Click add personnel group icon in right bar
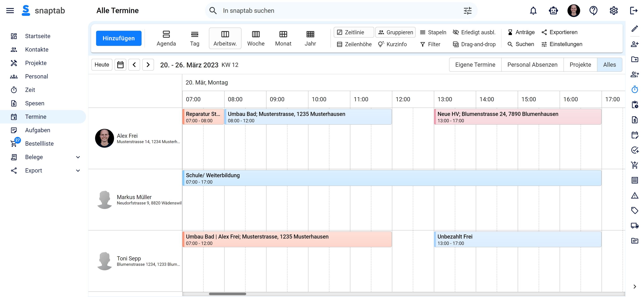644x297 pixels. point(635,74)
